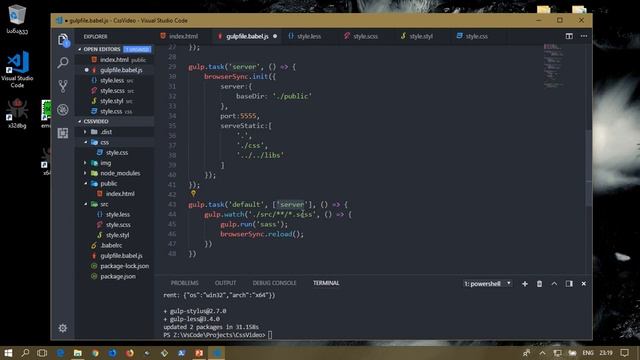
Task: Click the editor vertical scrollbar
Action: point(589,167)
